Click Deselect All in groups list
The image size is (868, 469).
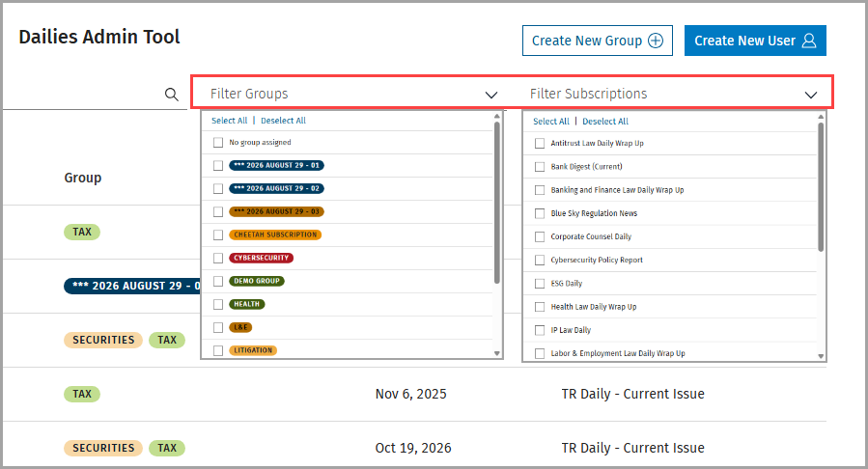click(x=283, y=121)
